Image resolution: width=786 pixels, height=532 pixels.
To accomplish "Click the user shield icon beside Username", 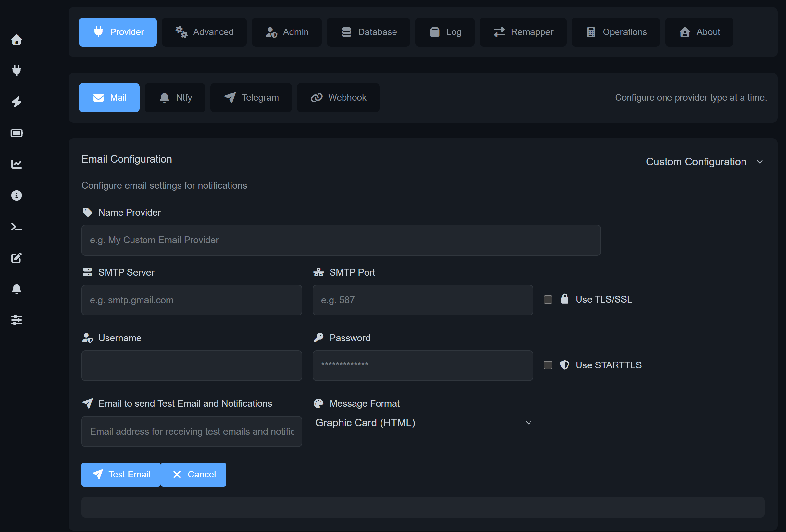I will [88, 338].
